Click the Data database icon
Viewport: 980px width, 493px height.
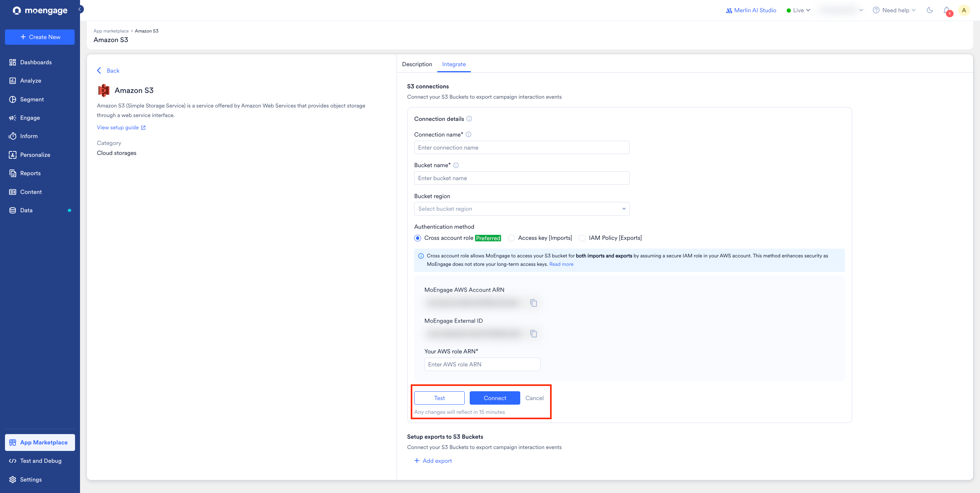click(x=13, y=210)
